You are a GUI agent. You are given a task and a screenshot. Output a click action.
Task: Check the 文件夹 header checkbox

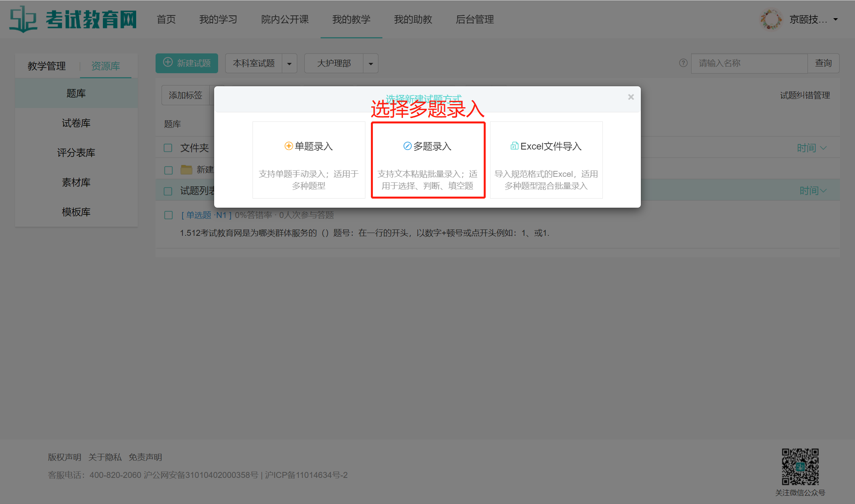pyautogui.click(x=168, y=148)
